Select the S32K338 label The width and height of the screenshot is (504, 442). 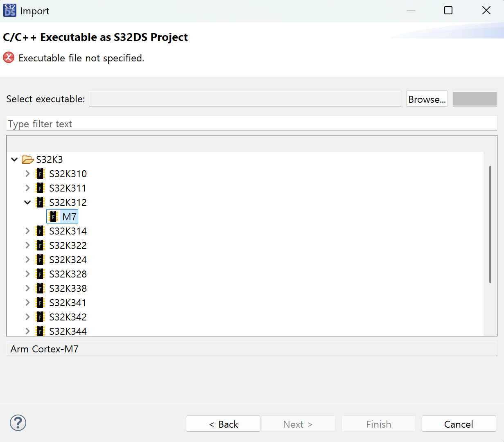click(68, 288)
